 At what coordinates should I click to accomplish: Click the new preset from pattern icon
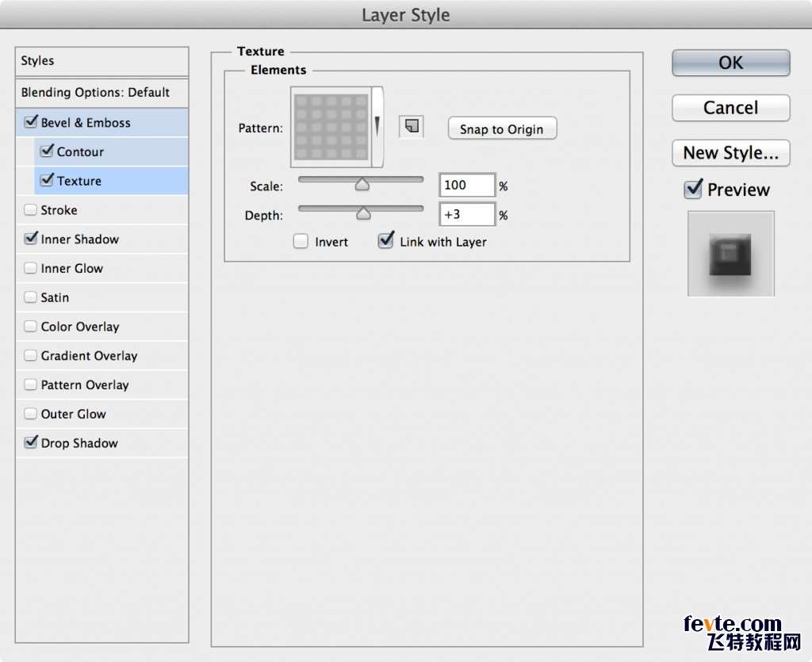(x=412, y=126)
